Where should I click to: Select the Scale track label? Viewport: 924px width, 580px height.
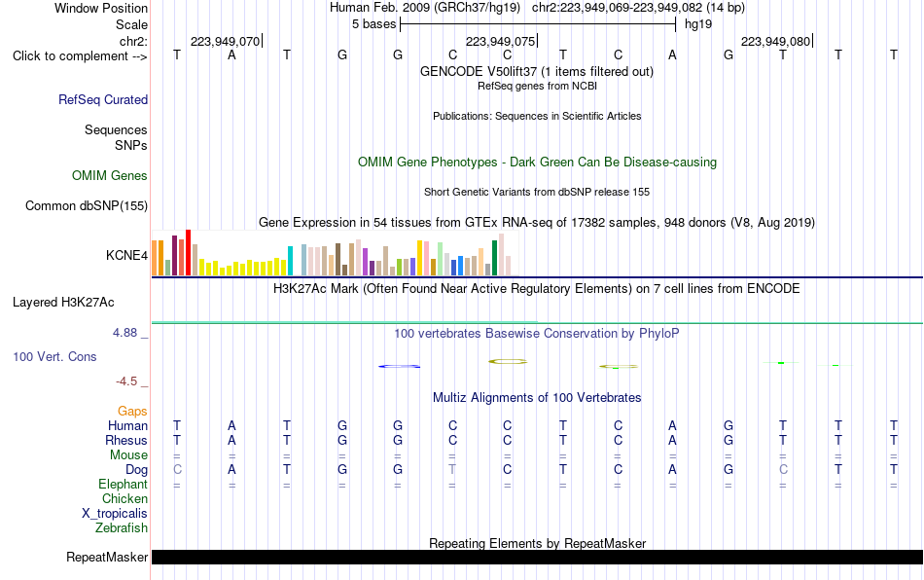coord(132,24)
